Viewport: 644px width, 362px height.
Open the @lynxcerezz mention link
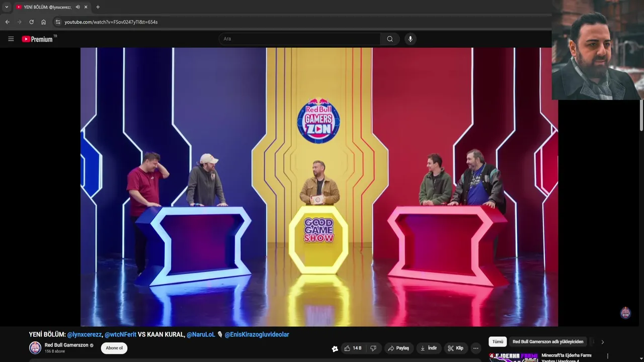(85, 334)
